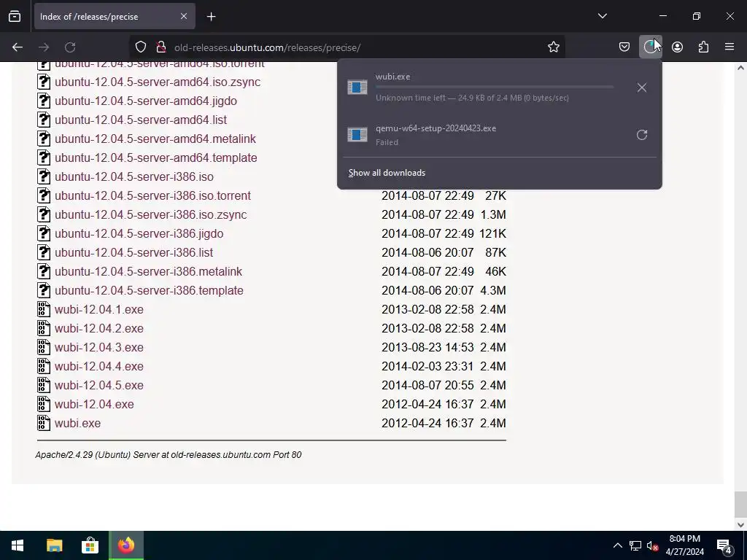Open ubuntu-12.04.5-server-i386.iso.torrent link

[x=152, y=195]
